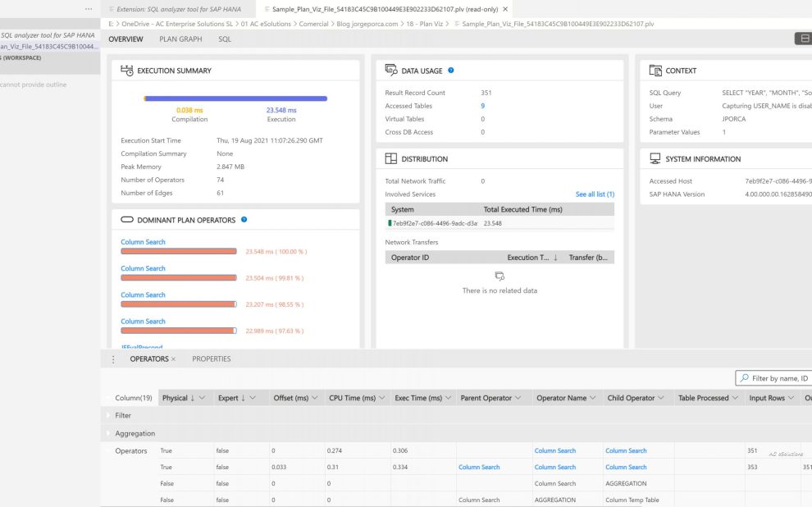
Task: Click the sidebar ellipsis more actions icon
Action: pyautogui.click(x=89, y=9)
